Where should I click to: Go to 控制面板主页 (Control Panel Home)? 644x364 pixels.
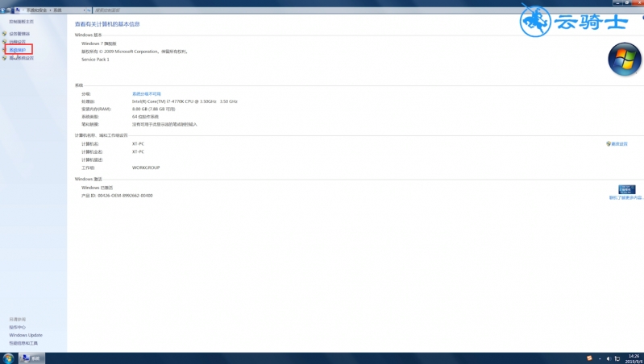click(x=21, y=21)
